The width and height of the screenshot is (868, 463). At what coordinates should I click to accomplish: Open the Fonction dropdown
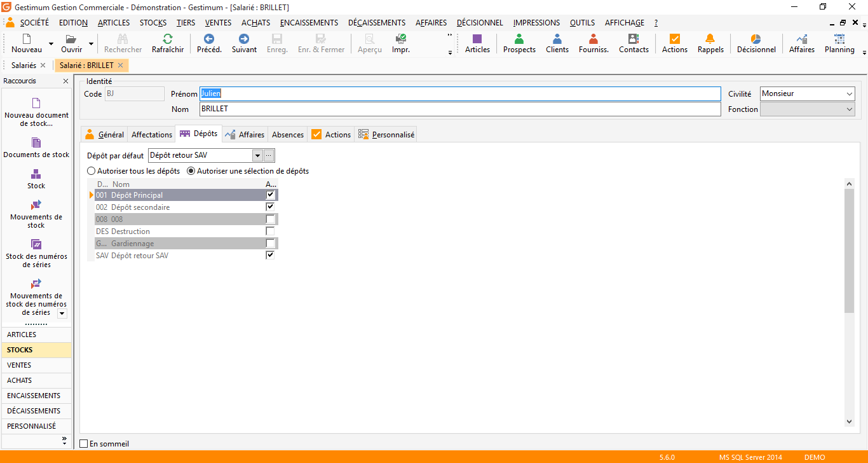tap(850, 109)
